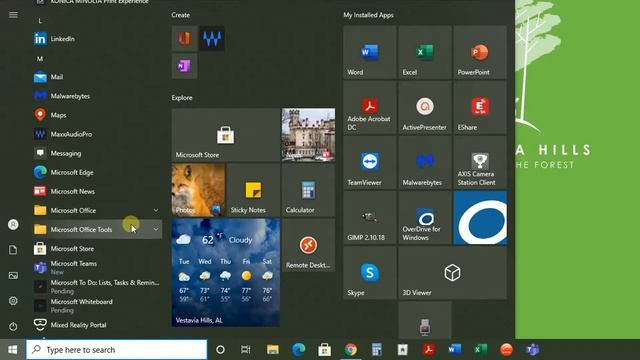Open Cortana circle on the taskbar
The width and height of the screenshot is (640, 360).
pos(220,350)
